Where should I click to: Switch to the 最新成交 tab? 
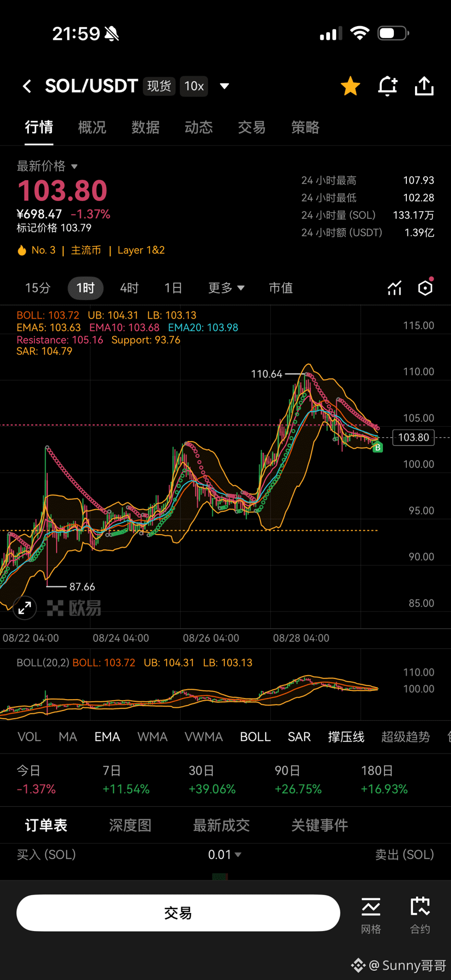click(221, 825)
